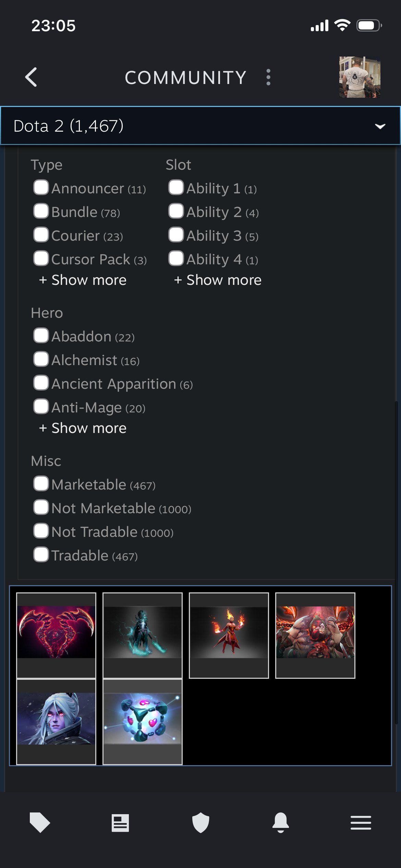Open the News feed icon
Viewport: 401px width, 868px height.
coord(120,822)
